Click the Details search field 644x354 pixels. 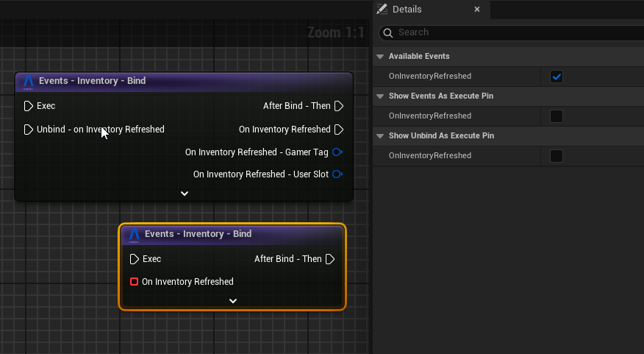pyautogui.click(x=515, y=32)
